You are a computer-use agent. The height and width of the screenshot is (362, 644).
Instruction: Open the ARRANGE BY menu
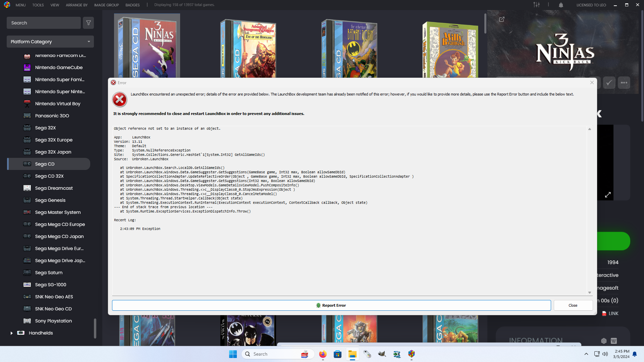point(76,5)
